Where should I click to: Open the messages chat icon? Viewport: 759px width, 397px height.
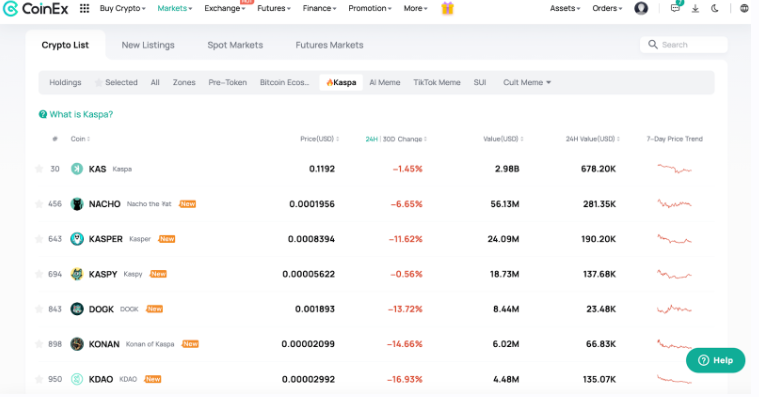point(675,8)
